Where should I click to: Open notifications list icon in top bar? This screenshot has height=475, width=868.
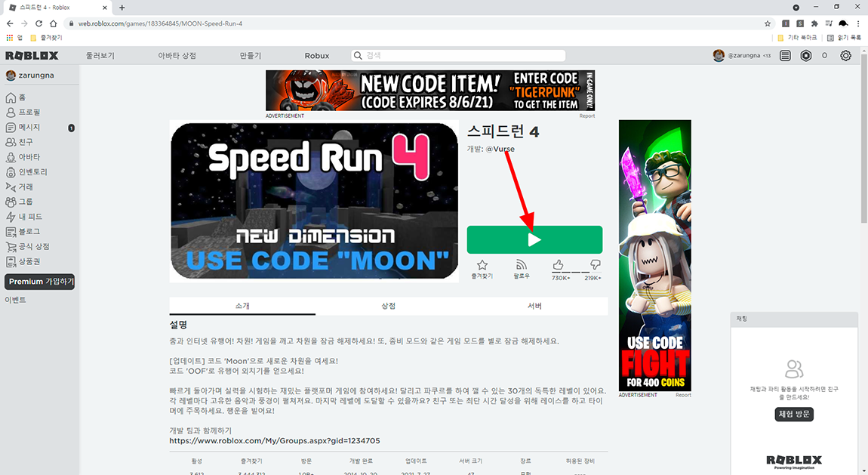coord(785,55)
